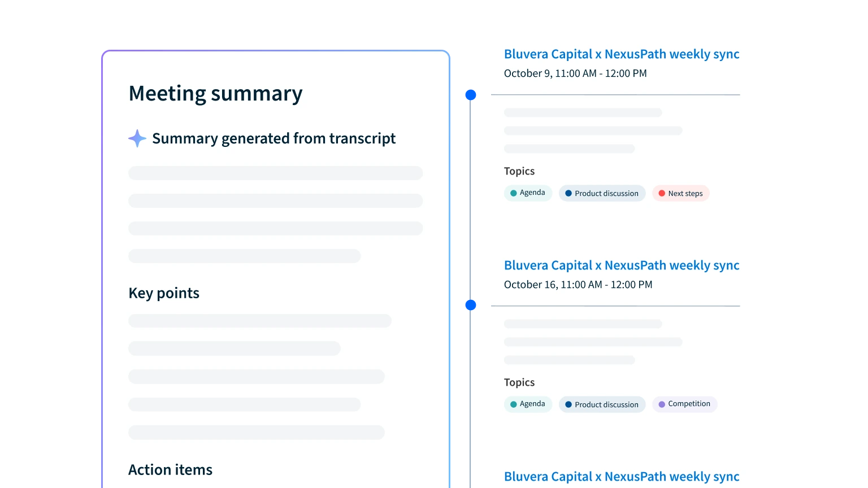This screenshot has height=488, width=868.
Task: Select the Next steps topic tag
Action: coord(680,193)
